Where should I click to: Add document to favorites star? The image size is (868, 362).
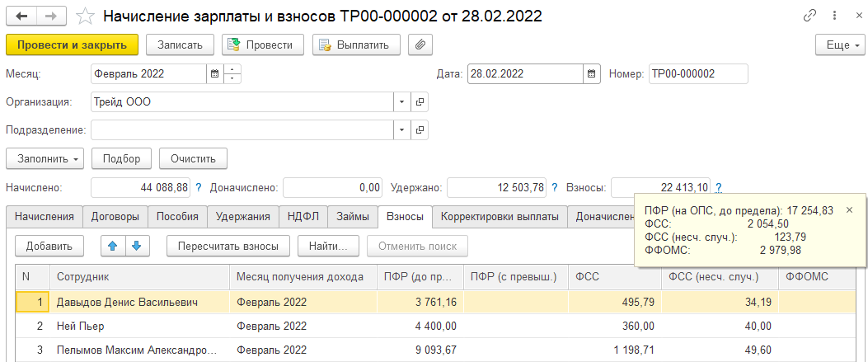[83, 16]
